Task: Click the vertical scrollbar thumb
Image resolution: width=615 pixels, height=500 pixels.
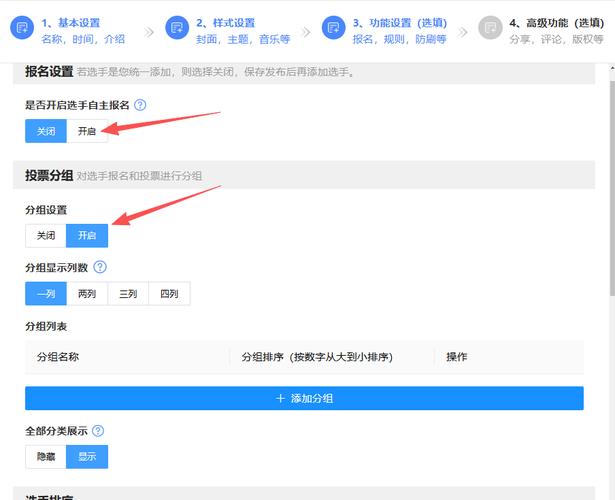Action: point(612,188)
